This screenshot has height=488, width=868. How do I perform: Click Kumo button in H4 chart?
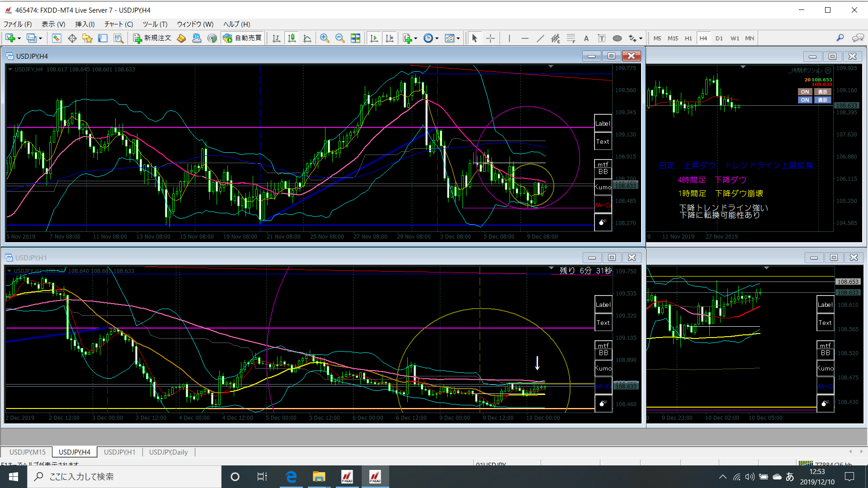pyautogui.click(x=603, y=187)
